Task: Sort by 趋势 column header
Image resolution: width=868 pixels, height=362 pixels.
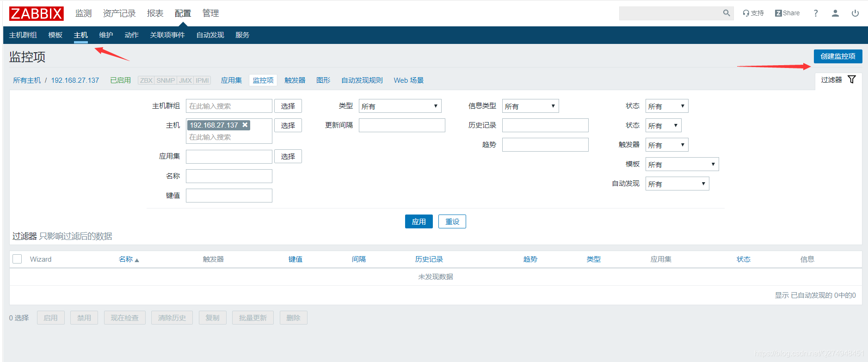Action: click(x=530, y=259)
